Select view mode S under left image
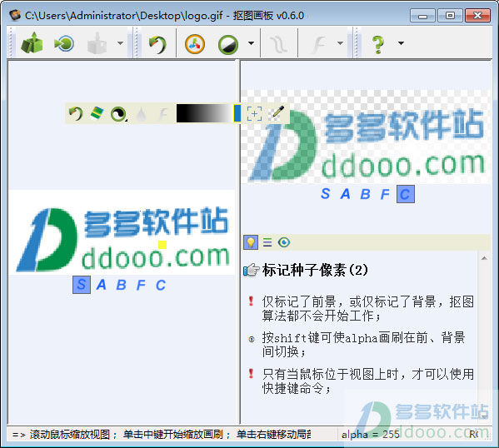The height and width of the screenshot is (448, 499). tap(82, 285)
